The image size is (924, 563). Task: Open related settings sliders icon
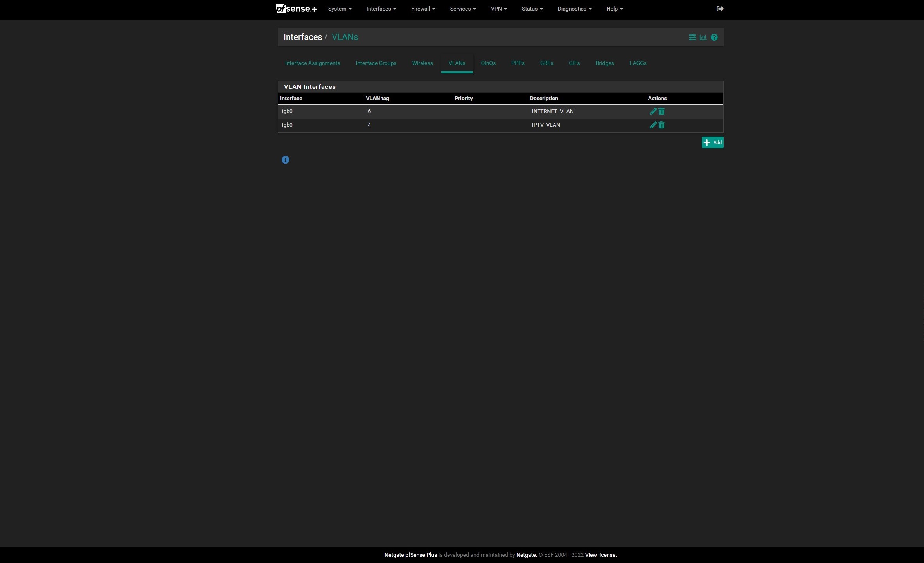coord(692,38)
